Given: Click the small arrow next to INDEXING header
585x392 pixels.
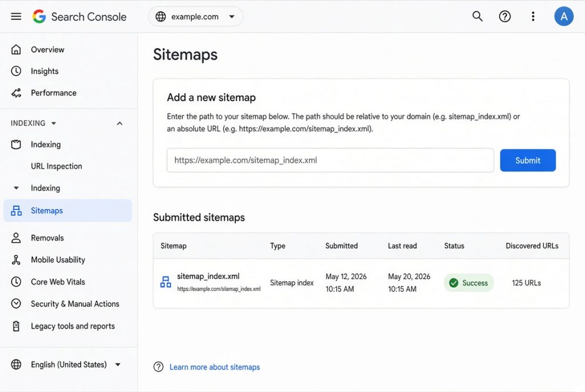Looking at the screenshot, I should pos(54,123).
